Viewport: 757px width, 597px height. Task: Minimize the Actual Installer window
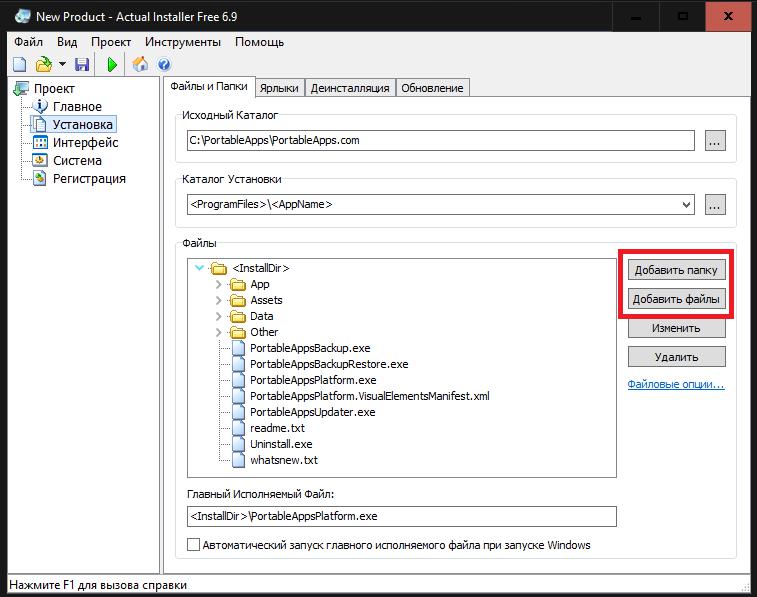(636, 16)
